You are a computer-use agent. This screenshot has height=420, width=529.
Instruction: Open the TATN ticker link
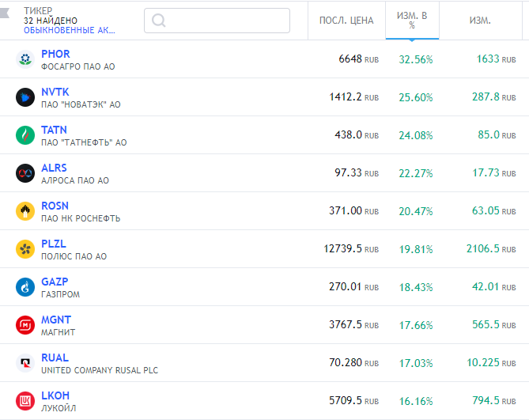pos(54,130)
